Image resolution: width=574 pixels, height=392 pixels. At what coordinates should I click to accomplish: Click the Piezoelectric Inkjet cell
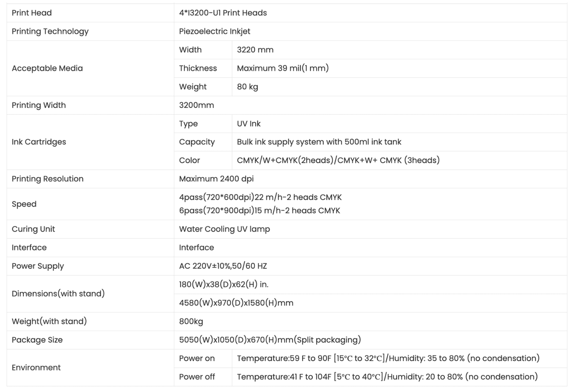pyautogui.click(x=215, y=31)
